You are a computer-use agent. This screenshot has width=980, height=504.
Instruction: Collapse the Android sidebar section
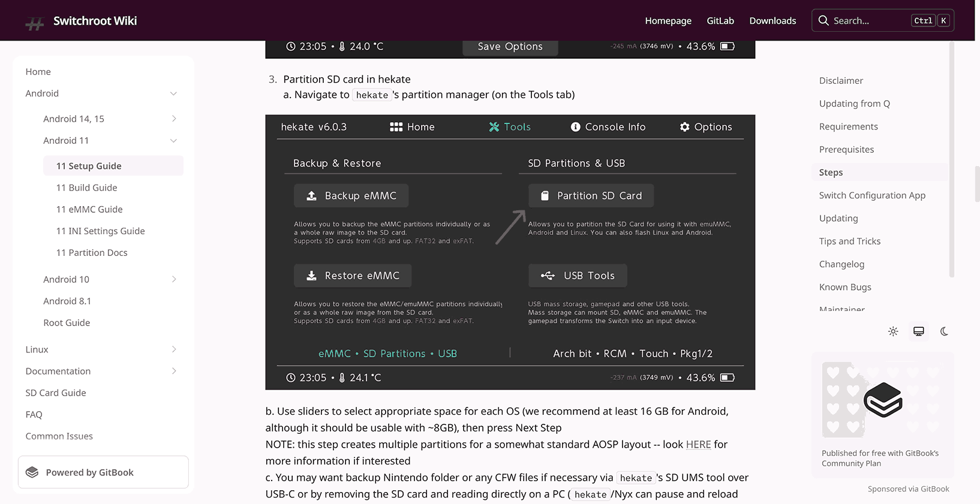tap(173, 93)
